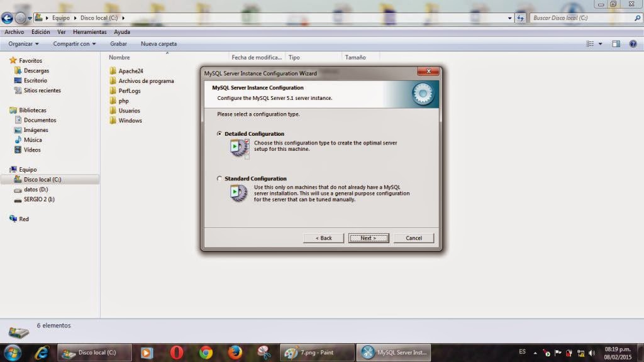Open the Ver menu
644x362 pixels.
62,32
